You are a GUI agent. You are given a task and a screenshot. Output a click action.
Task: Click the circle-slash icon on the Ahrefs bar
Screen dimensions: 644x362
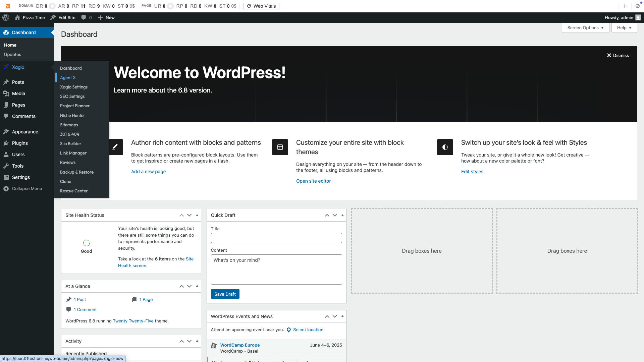coord(638,6)
